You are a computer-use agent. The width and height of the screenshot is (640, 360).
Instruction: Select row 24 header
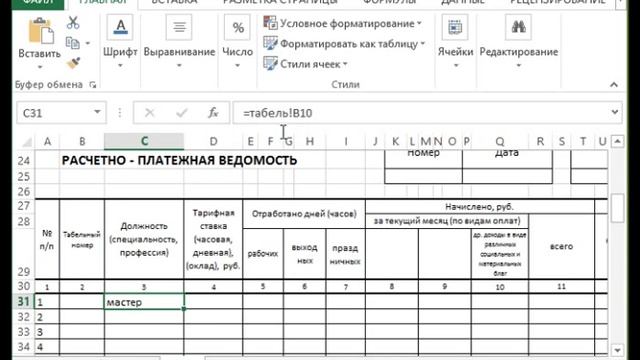[x=24, y=161]
